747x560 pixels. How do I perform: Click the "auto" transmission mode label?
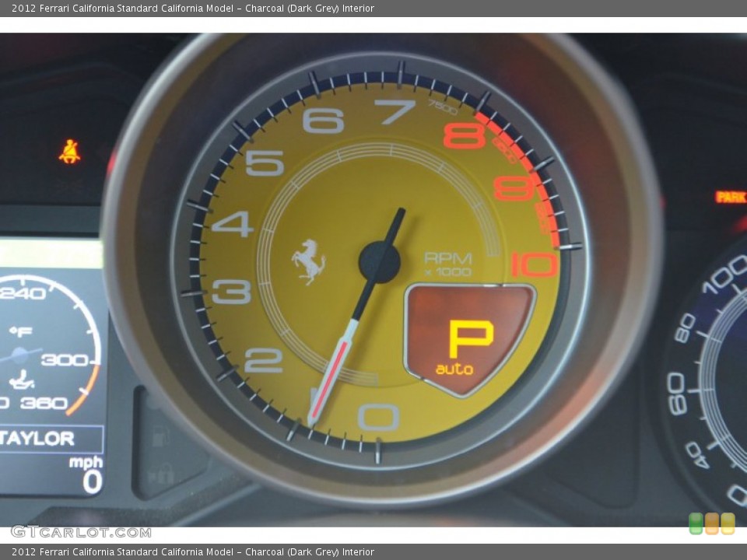pos(454,369)
